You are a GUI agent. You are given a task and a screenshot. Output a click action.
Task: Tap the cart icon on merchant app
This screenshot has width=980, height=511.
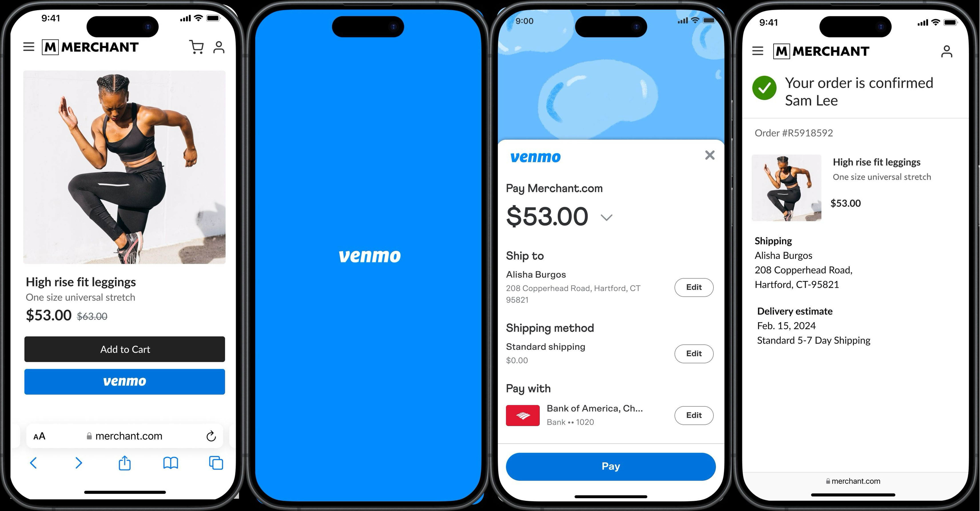pyautogui.click(x=196, y=47)
